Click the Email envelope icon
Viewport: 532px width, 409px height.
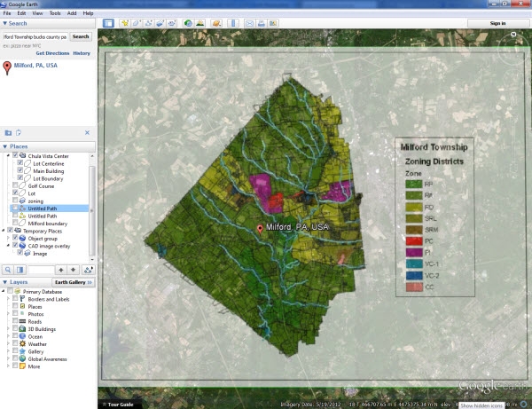tap(249, 23)
